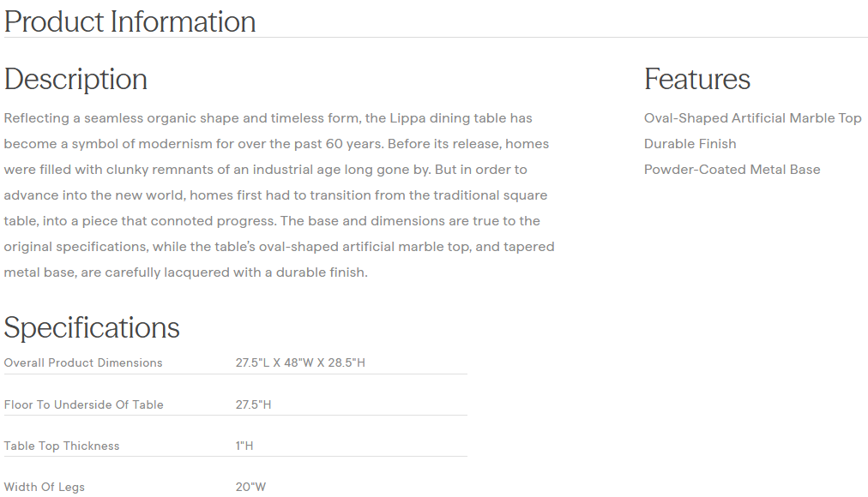This screenshot has height=497, width=868.
Task: Click the Specifications section heading
Action: 92,327
